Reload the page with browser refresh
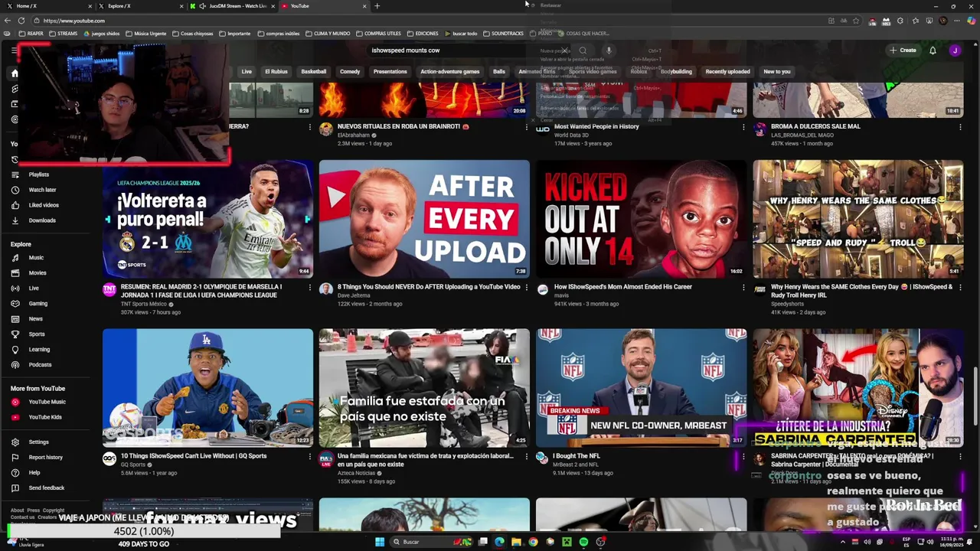The height and width of the screenshot is (551, 980). (21, 21)
